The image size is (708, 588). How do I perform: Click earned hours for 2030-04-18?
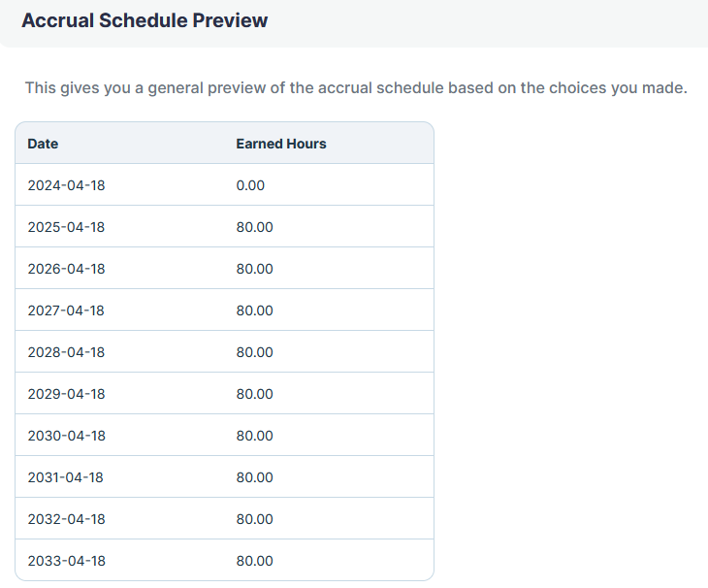coord(255,436)
